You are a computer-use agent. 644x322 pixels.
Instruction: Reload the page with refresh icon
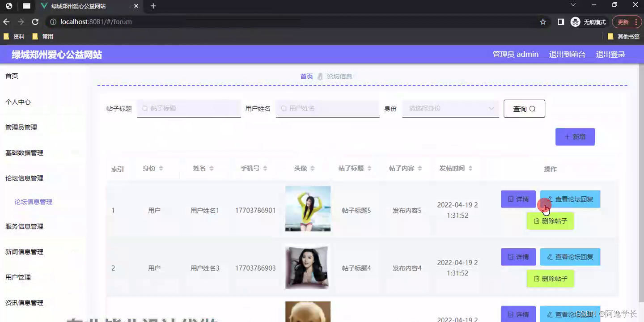pos(35,21)
